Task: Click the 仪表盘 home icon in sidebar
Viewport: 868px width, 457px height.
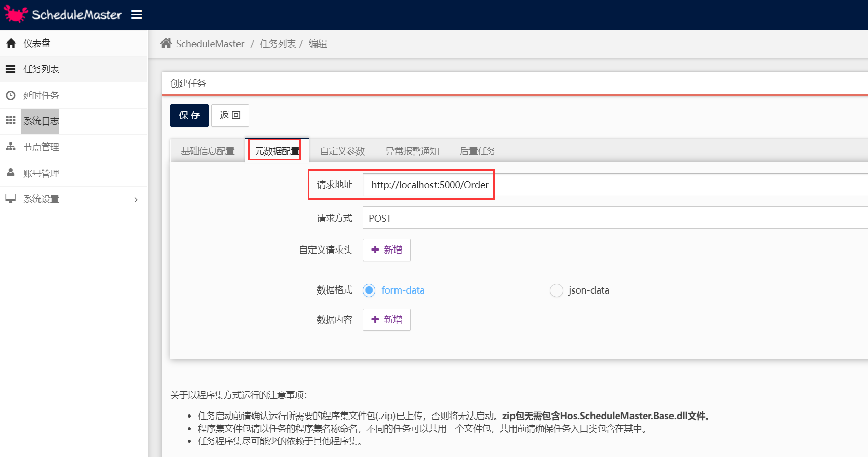Action: [x=11, y=44]
